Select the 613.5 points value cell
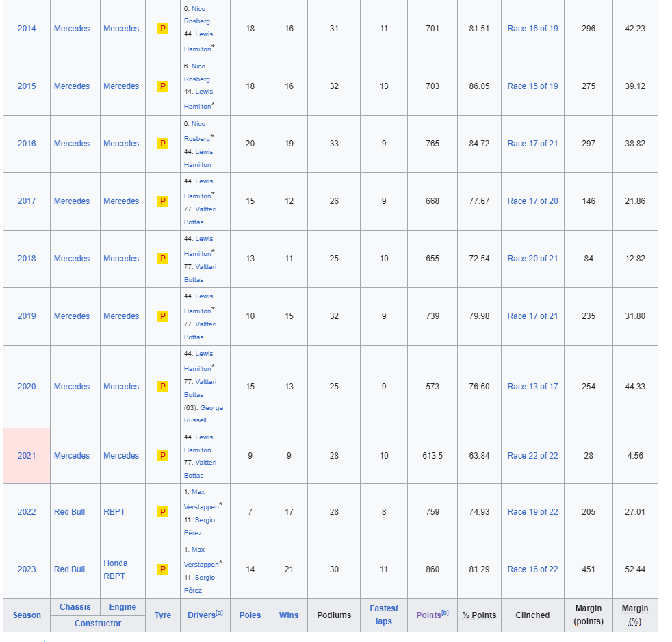This screenshot has width=672, height=642. (432, 456)
